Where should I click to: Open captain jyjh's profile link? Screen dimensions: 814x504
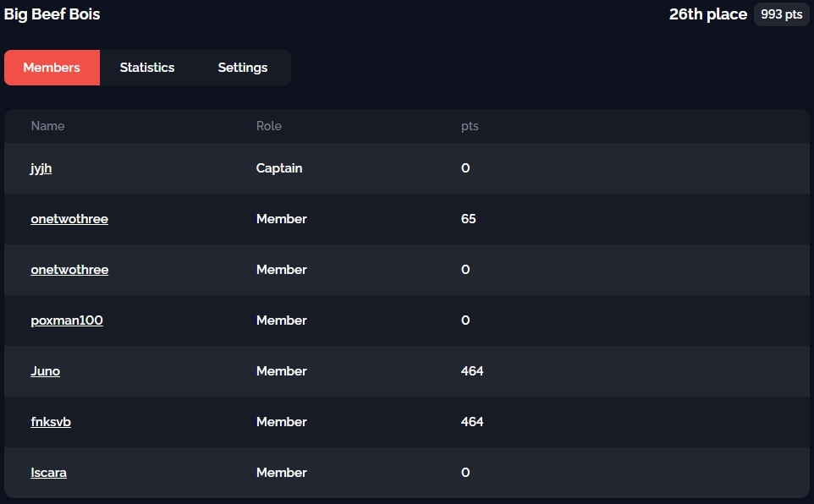tap(41, 168)
